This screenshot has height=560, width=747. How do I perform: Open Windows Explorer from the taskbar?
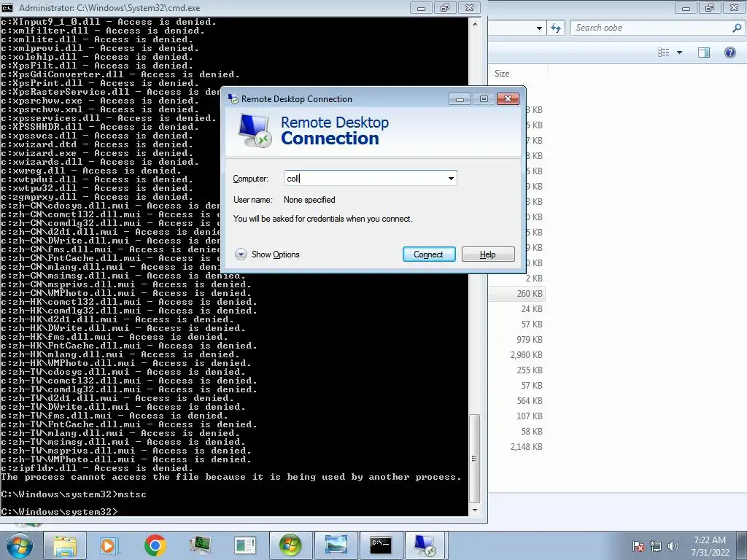coord(65,545)
